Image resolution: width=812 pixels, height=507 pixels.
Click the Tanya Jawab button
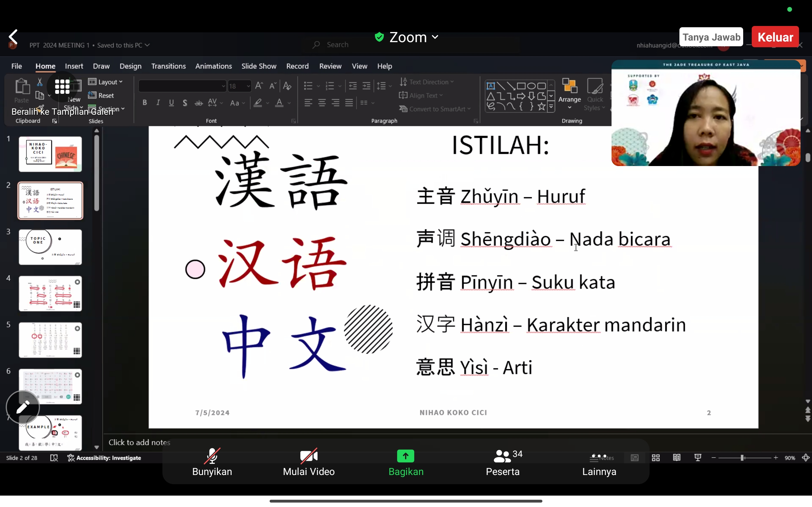711,37
